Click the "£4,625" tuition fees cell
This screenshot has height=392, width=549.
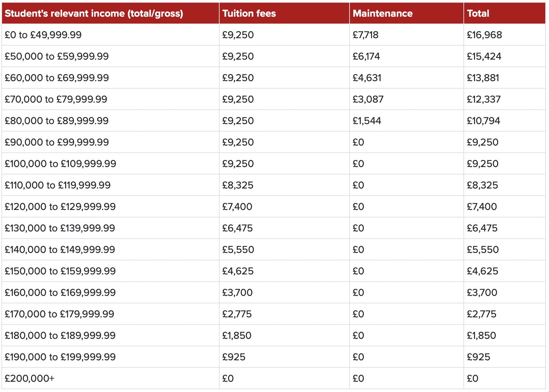click(284, 271)
